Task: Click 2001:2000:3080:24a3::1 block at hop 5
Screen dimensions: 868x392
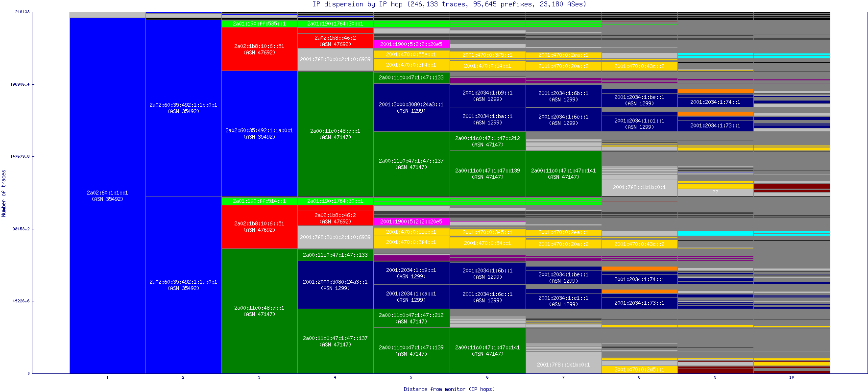Action: [411, 107]
